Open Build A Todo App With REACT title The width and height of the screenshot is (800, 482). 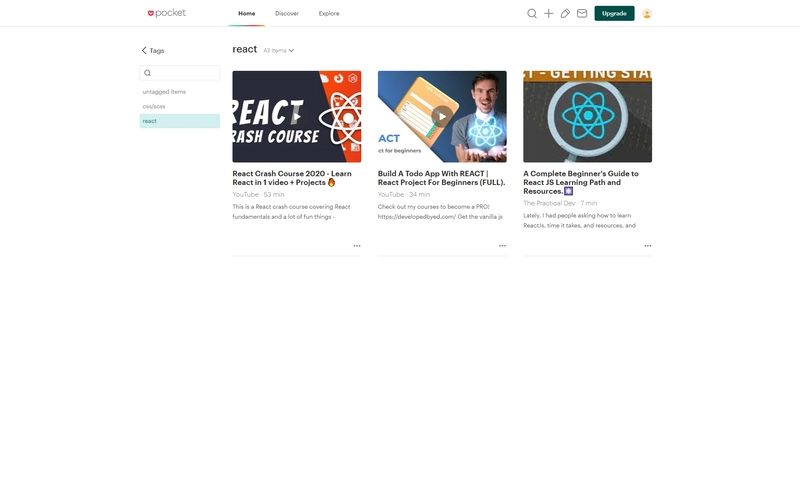pyautogui.click(x=441, y=178)
